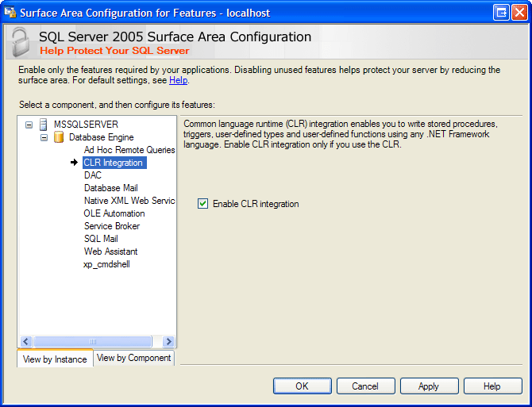Select CLR Integration in the tree
This screenshot has height=407, width=532.
click(114, 163)
